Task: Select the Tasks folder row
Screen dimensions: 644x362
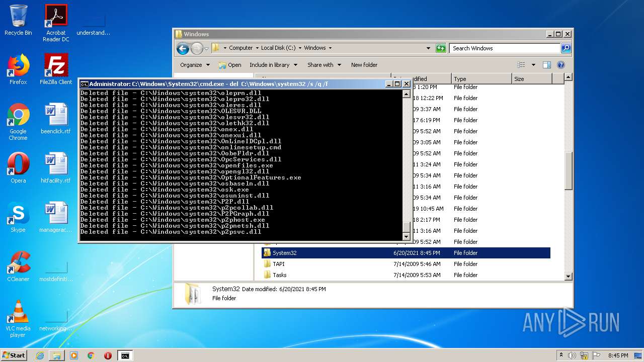Action: pyautogui.click(x=406, y=275)
